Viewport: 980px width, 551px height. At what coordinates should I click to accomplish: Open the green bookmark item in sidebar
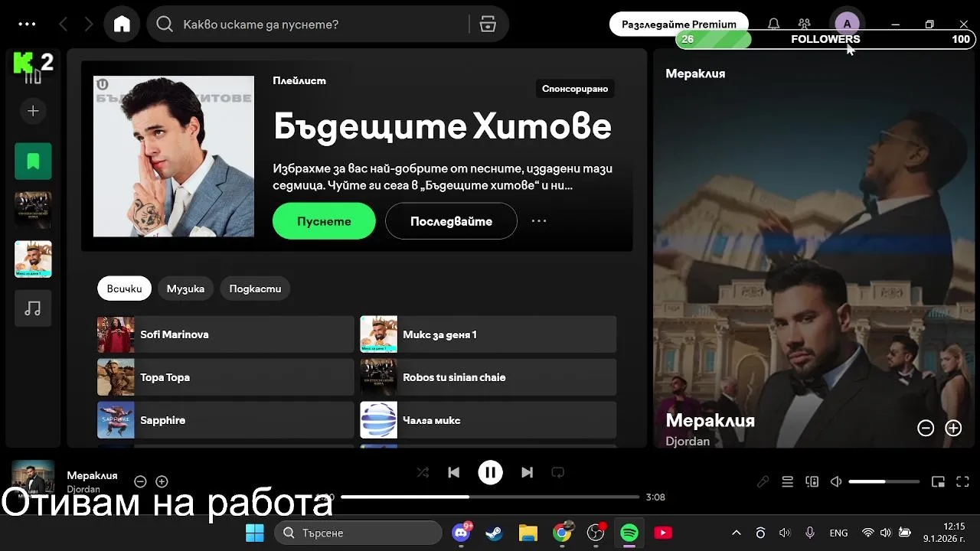tap(33, 161)
